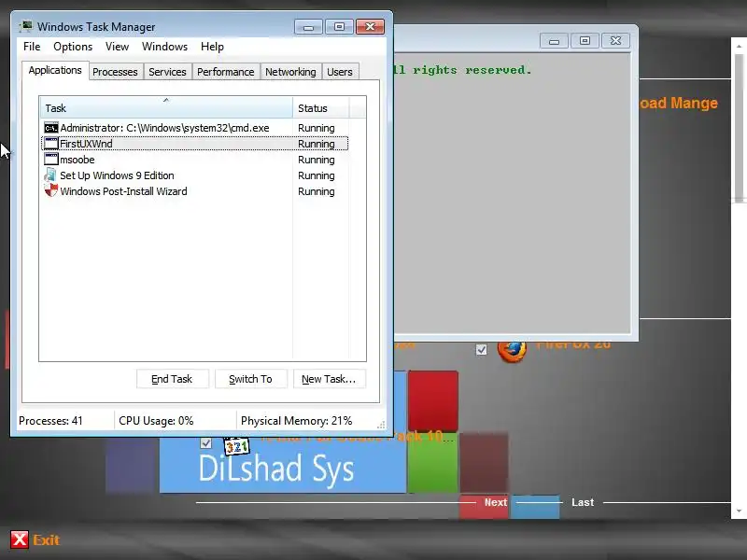Viewport: 747px width, 560px height.
Task: Select the Administrator cmd.exe task name
Action: (164, 128)
